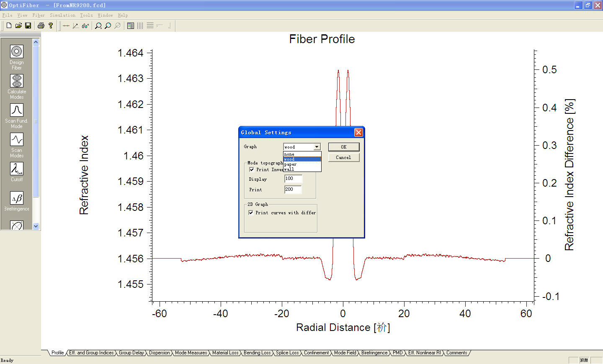Image resolution: width=603 pixels, height=364 pixels.
Task: Switch to the Mode Field tab
Action: pos(345,353)
